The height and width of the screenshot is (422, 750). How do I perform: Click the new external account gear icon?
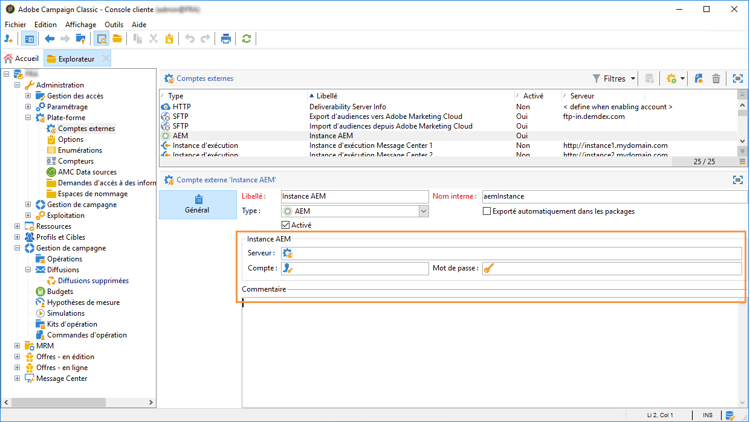[x=672, y=78]
